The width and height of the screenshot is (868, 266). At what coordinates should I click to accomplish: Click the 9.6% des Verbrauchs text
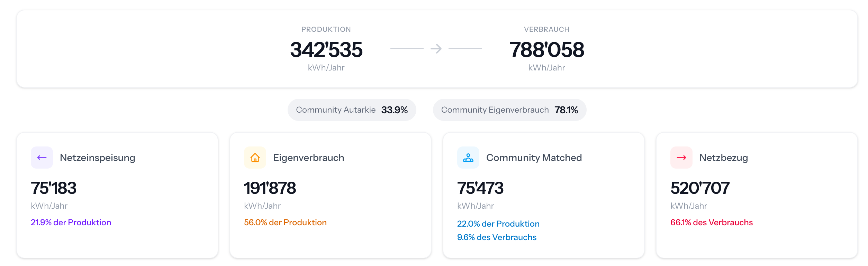pyautogui.click(x=497, y=237)
